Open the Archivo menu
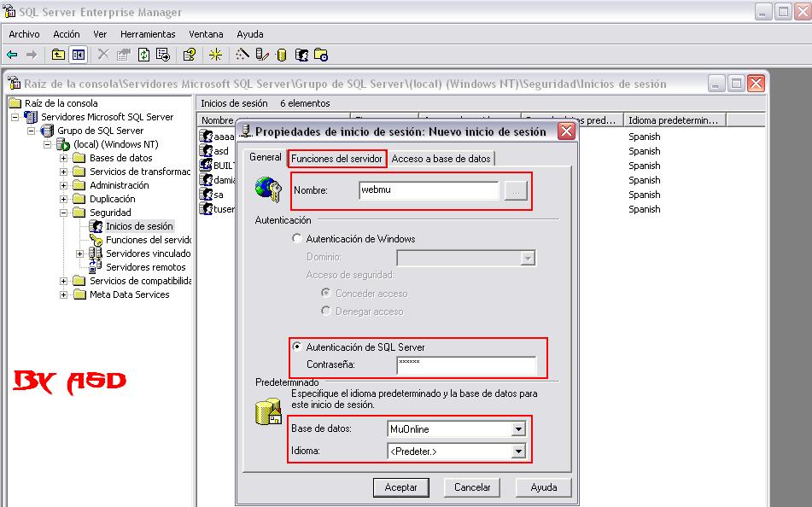This screenshot has height=507, width=812. [25, 34]
